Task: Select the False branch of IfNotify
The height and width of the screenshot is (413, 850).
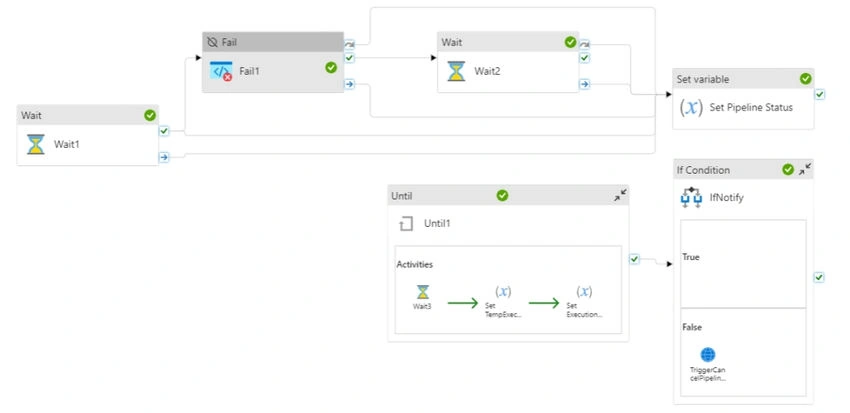Action: pos(743,352)
